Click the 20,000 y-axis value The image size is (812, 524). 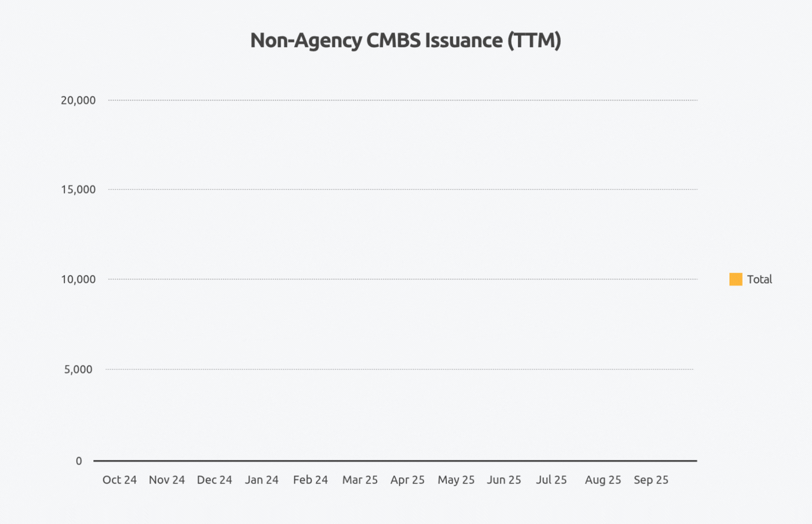(x=78, y=101)
